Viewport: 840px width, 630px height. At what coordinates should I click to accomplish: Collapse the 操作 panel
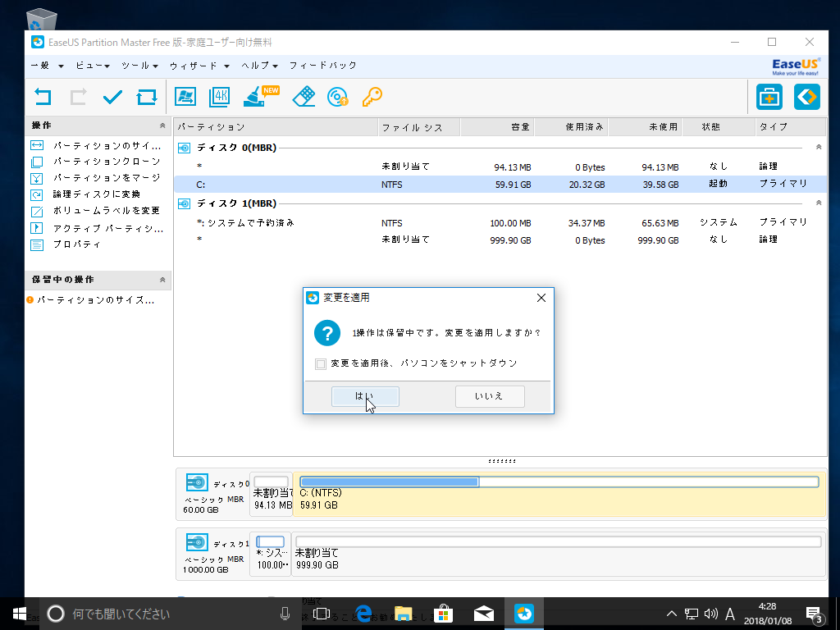pyautogui.click(x=162, y=126)
